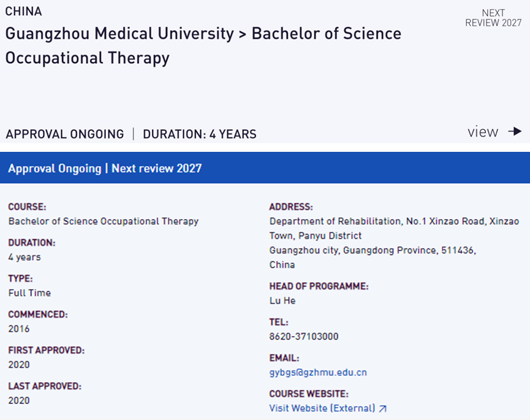Viewport: 530px width, 420px height.
Task: Click the head of programme name Lu He
Action: (282, 300)
